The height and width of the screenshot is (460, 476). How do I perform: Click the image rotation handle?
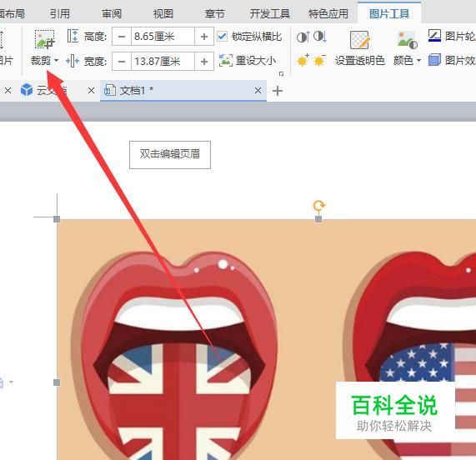[318, 206]
